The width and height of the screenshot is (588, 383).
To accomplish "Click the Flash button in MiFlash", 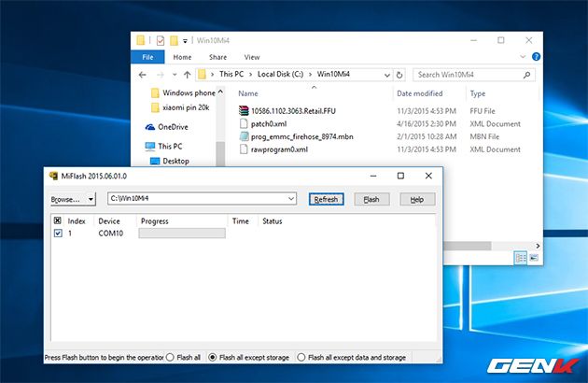I will pos(371,199).
